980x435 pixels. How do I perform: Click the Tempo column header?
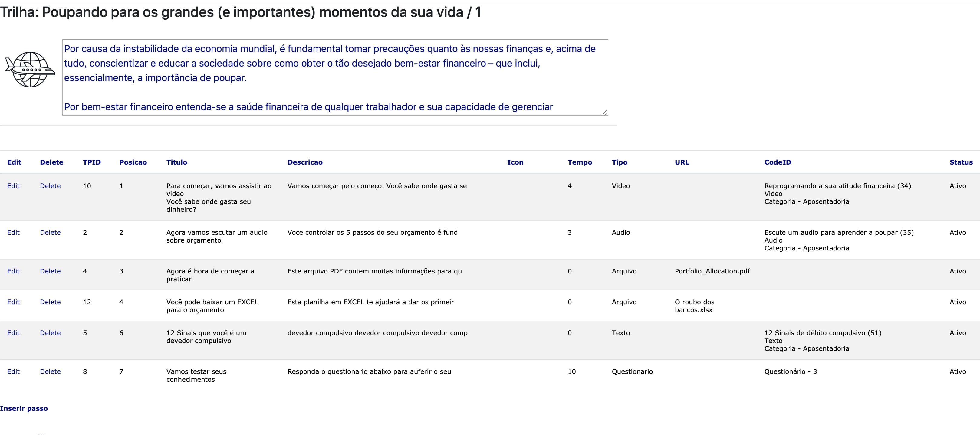[579, 162]
